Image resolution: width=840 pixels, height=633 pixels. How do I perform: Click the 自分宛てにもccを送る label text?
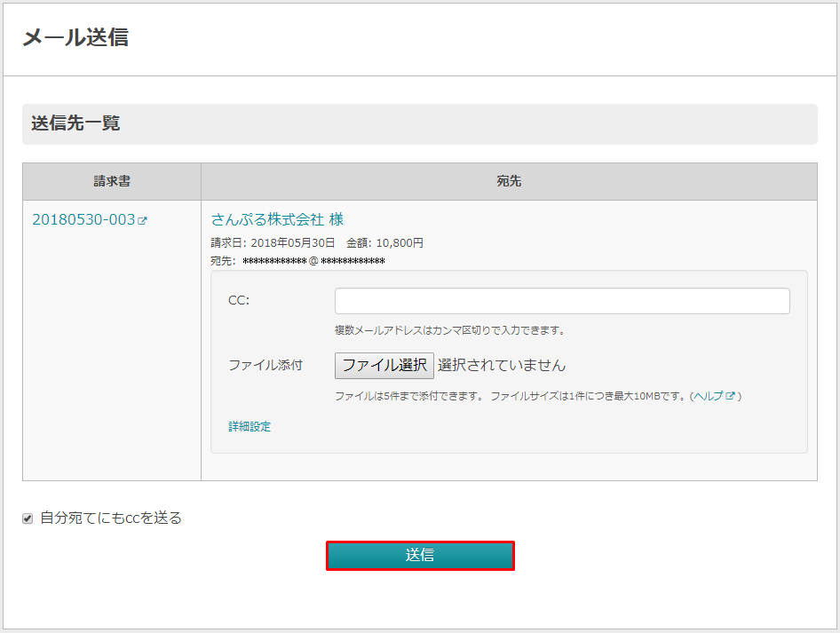click(x=110, y=518)
